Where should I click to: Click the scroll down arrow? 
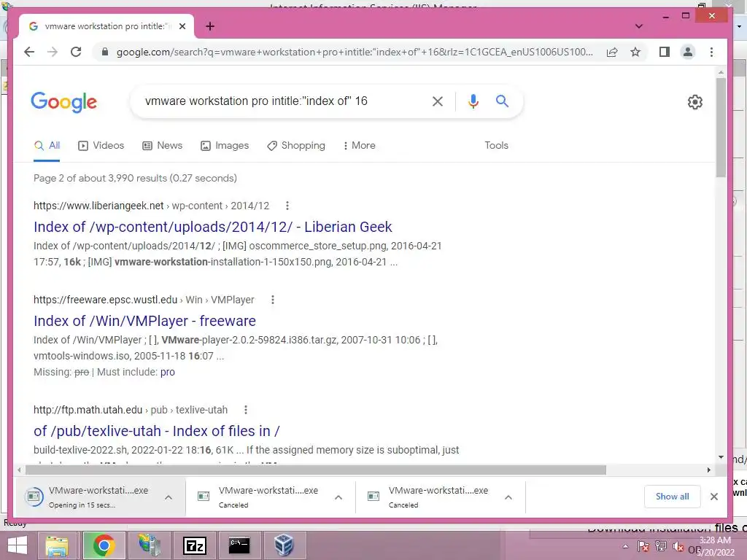721,457
